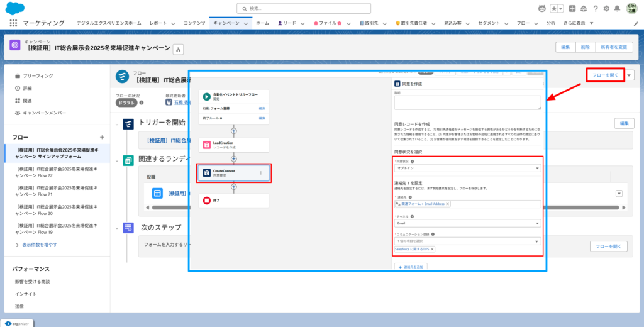Open the 分析 tab

coord(551,23)
